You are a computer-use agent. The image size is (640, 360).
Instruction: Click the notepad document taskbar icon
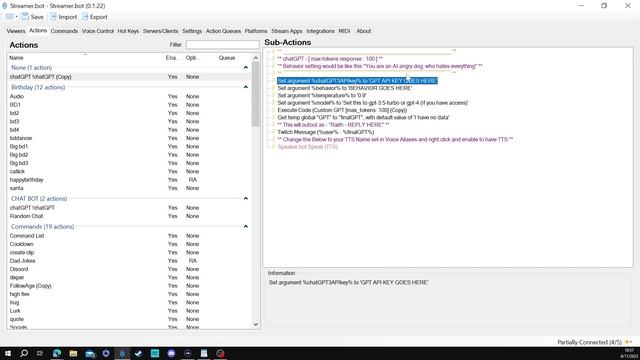tap(204, 353)
